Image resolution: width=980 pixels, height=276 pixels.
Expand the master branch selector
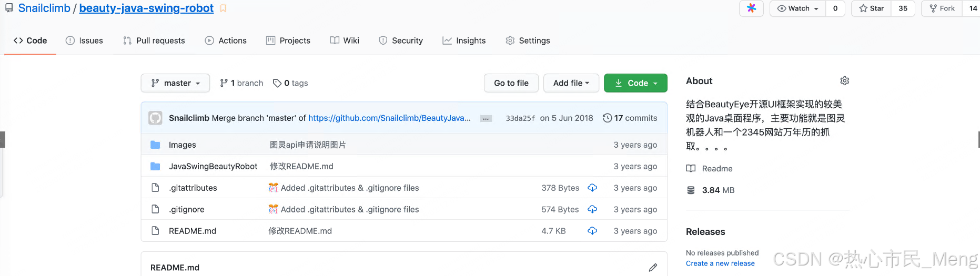pos(175,83)
